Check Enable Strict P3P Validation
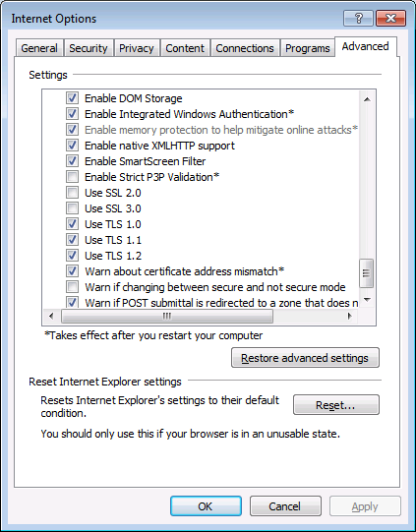 point(72,177)
